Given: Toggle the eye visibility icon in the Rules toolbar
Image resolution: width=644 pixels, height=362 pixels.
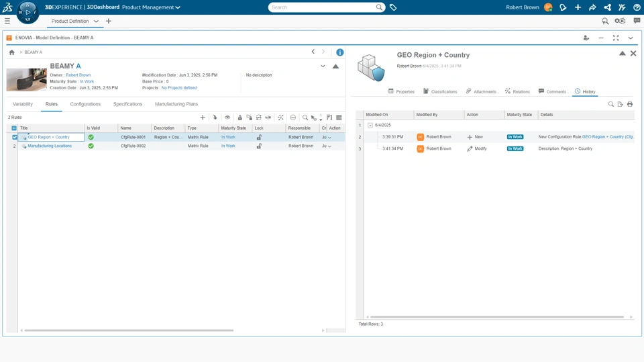Looking at the screenshot, I should (227, 118).
